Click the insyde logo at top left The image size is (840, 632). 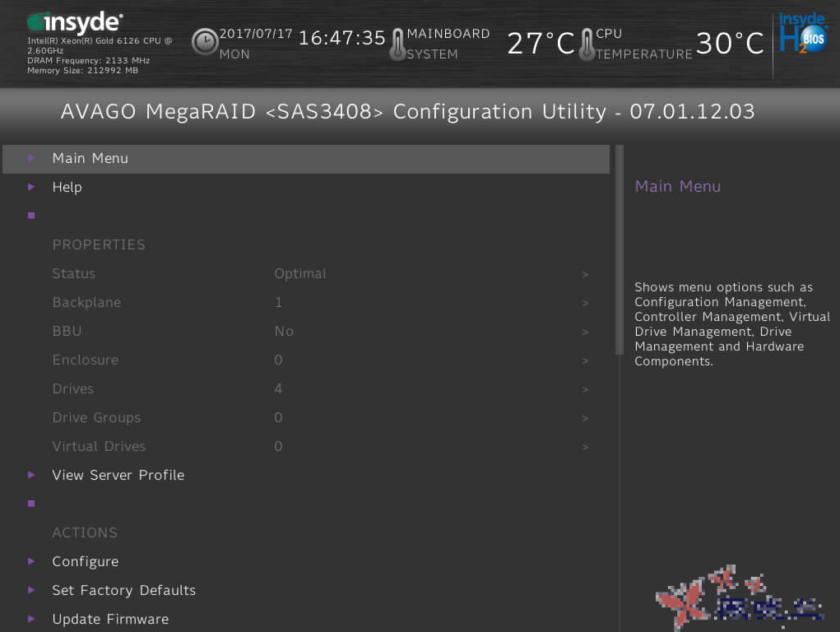tap(75, 22)
